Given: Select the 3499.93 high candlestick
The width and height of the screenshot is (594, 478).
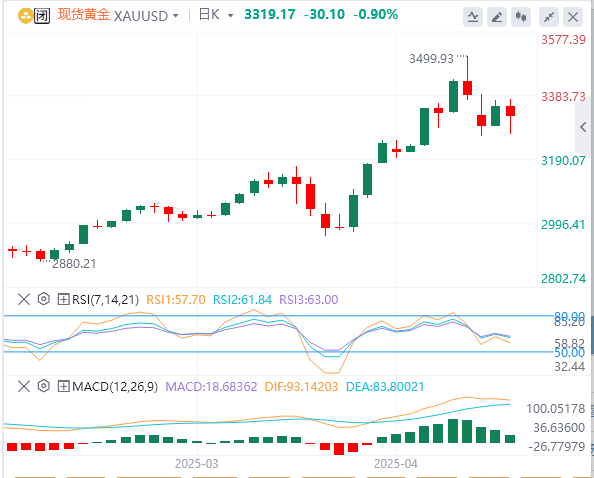Looking at the screenshot, I should [467, 87].
